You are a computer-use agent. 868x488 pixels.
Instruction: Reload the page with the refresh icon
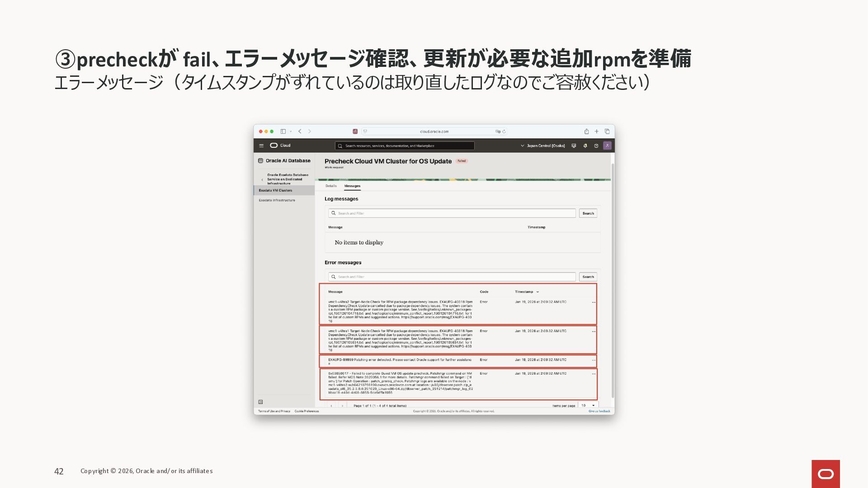[504, 131]
